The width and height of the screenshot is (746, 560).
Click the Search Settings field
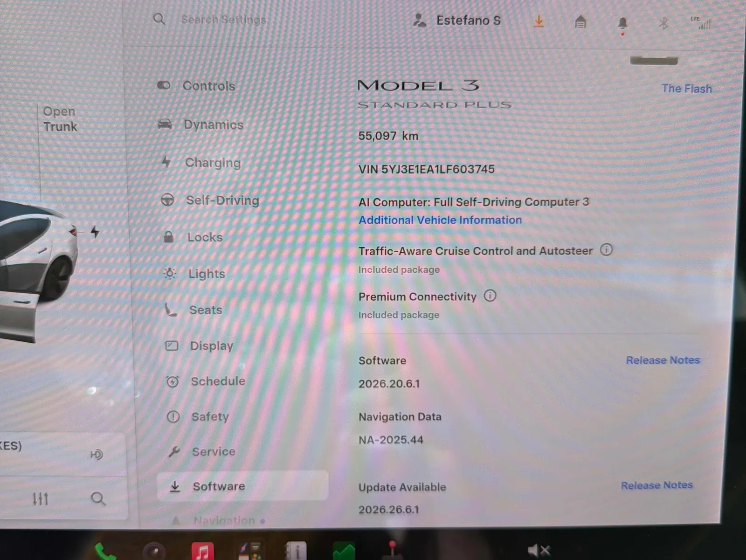tap(223, 20)
